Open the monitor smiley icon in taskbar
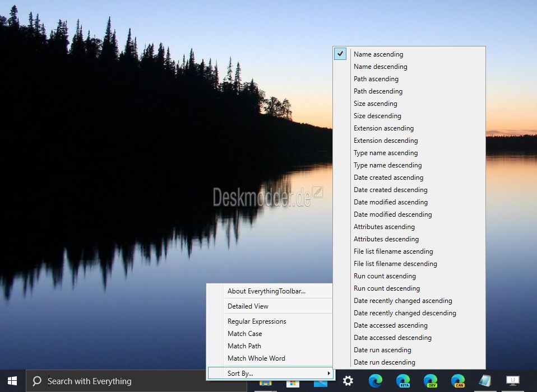537x392 pixels. (x=513, y=381)
